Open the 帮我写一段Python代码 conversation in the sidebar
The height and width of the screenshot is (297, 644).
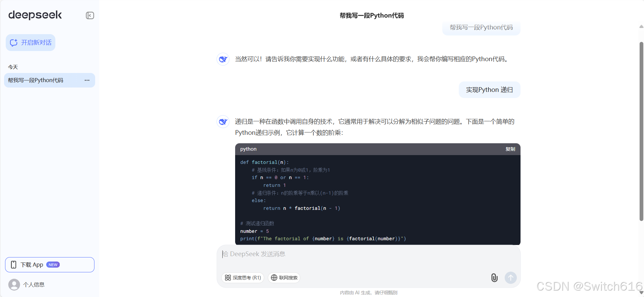[x=50, y=80]
